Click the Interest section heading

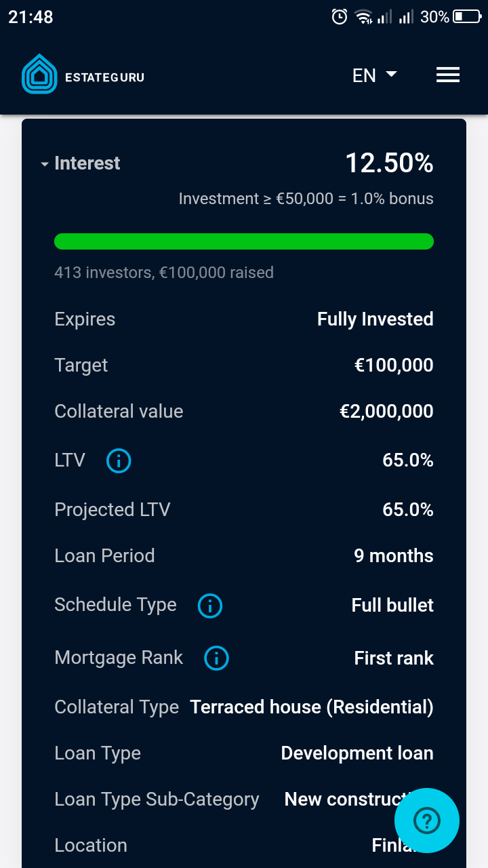coord(87,163)
